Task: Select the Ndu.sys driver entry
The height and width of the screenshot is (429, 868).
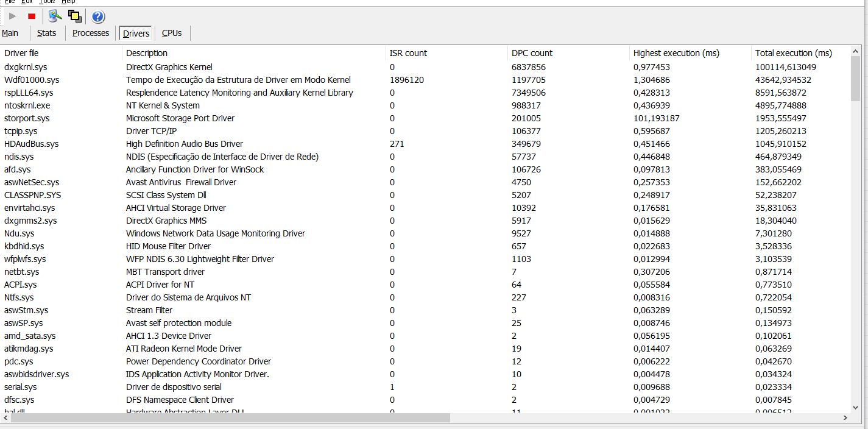Action: (19, 233)
